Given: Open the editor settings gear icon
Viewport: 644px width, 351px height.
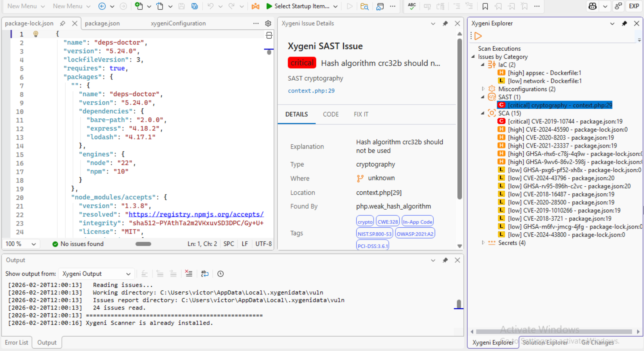Looking at the screenshot, I should (x=268, y=23).
